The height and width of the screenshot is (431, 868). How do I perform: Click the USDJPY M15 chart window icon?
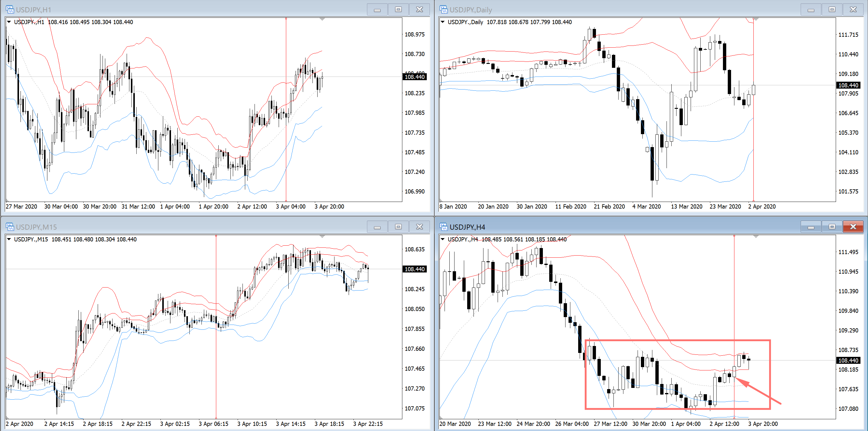point(10,227)
